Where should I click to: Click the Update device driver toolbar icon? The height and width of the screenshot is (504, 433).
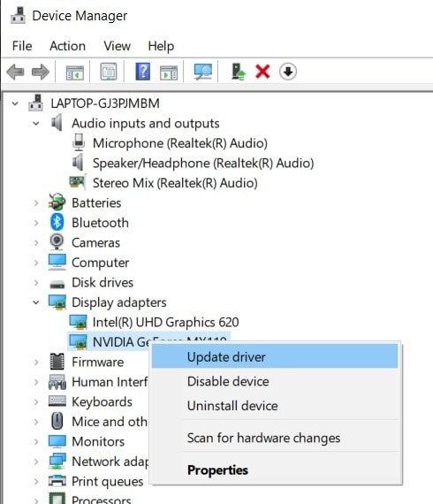point(239,72)
